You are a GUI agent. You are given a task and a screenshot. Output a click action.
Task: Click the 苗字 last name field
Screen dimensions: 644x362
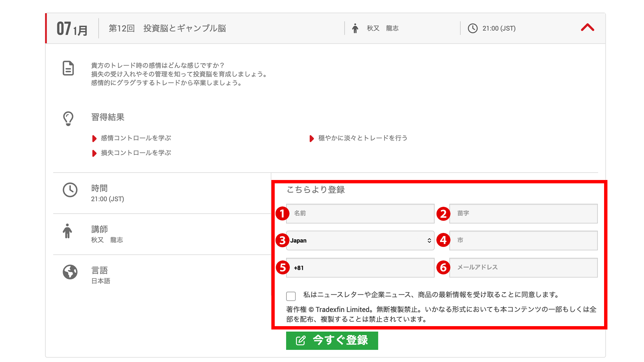click(523, 214)
